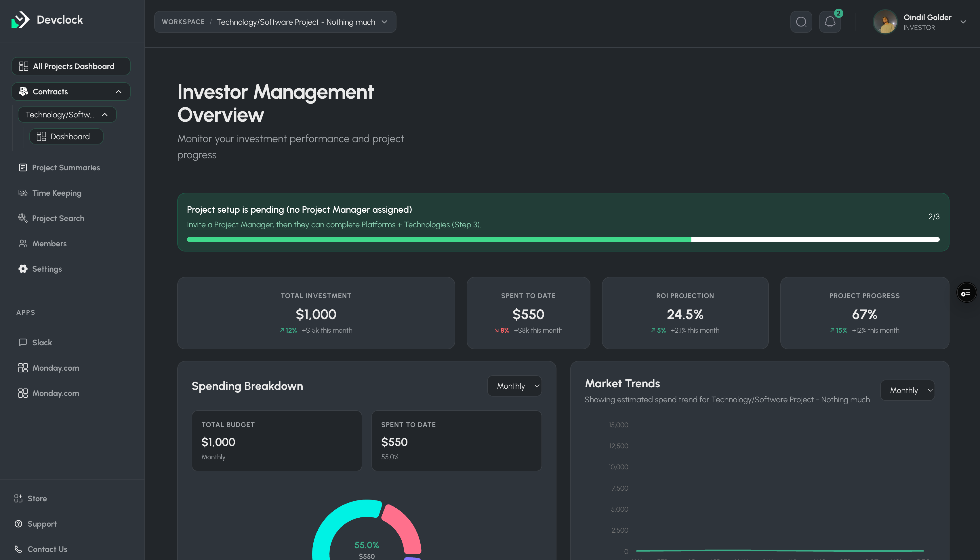Click the Slack chat bubble icon

(23, 342)
